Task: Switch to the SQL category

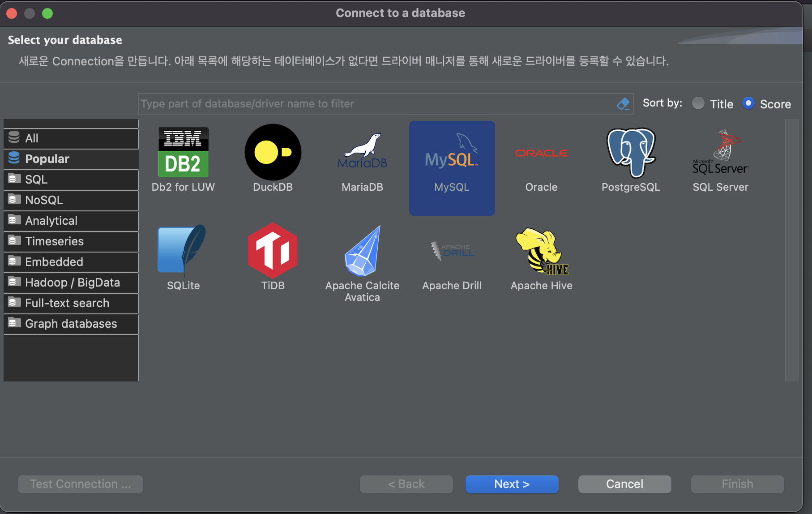Action: [x=71, y=180]
